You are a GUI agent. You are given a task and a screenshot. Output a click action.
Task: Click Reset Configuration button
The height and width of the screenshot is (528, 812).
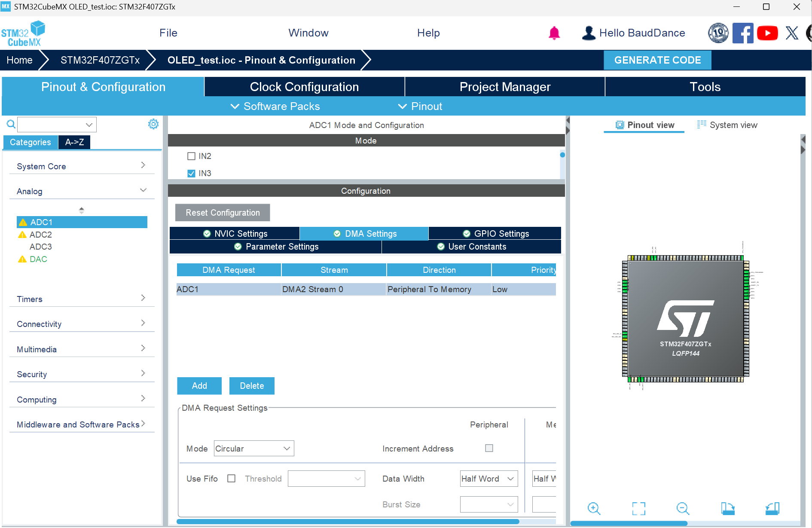click(223, 213)
